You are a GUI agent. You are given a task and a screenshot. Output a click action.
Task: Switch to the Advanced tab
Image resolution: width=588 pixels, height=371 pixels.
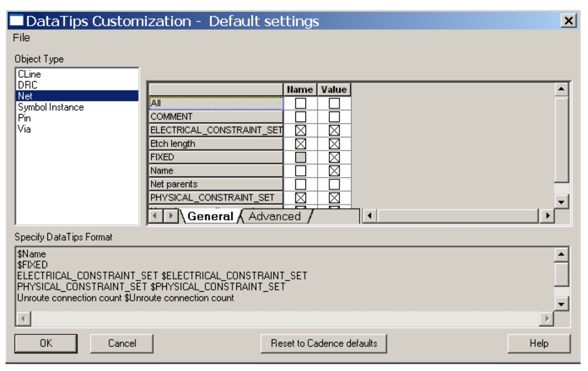point(275,216)
